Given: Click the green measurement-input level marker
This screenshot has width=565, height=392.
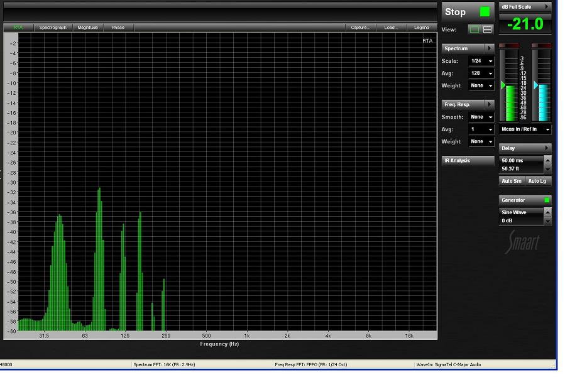Looking at the screenshot, I should (x=503, y=85).
